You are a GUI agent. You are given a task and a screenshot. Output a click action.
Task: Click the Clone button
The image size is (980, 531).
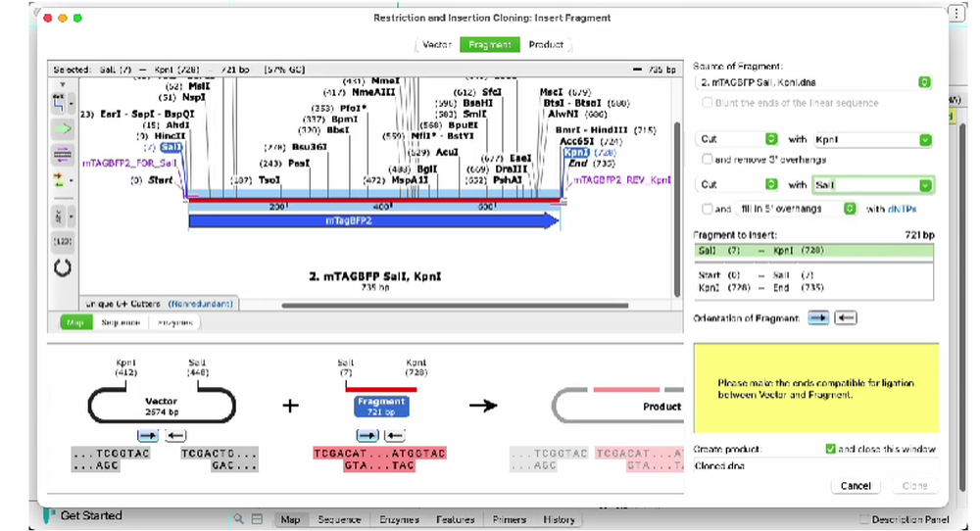tap(914, 485)
